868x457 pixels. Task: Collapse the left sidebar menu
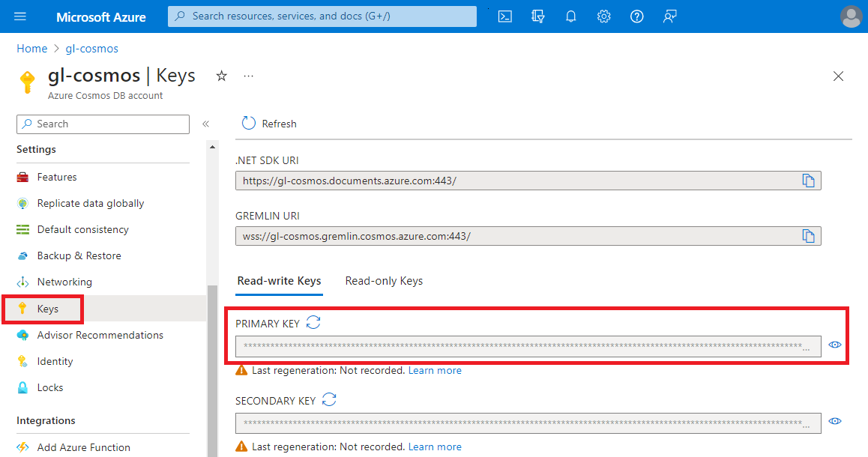[205, 124]
